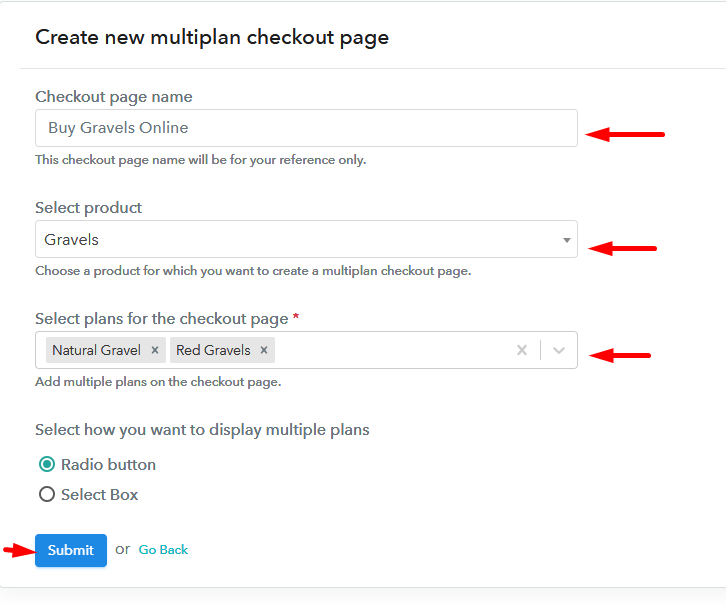Viewport: 726px width, 604px height.
Task: Submit the multiplan checkout form
Action: tap(71, 550)
